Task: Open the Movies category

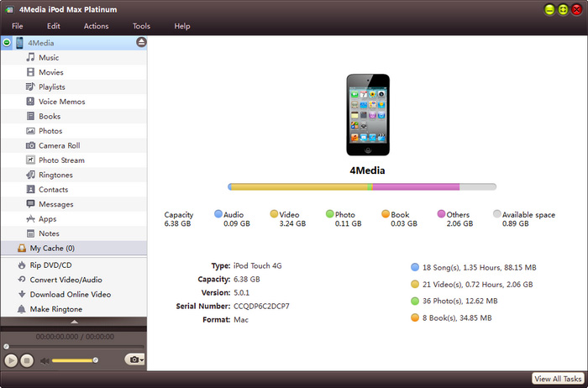Action: 74,72
